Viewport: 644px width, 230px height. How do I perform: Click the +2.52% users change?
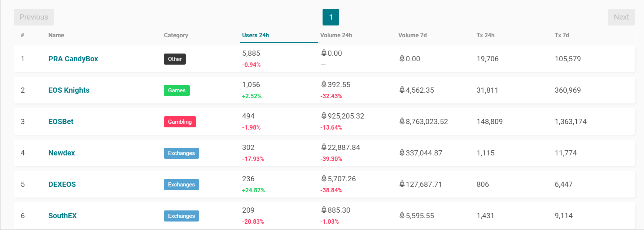252,96
